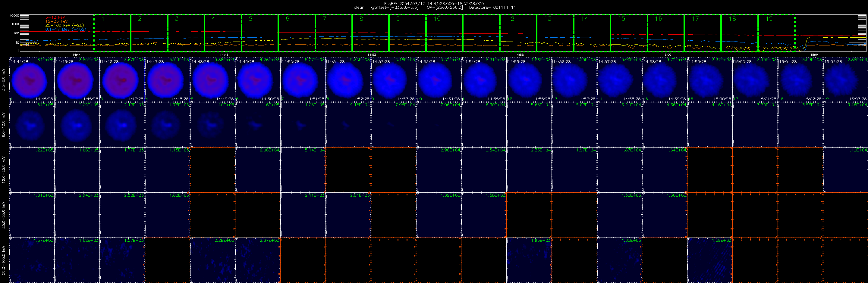
Task: Click the peak value '5.52E+03'
Action: 451,60
